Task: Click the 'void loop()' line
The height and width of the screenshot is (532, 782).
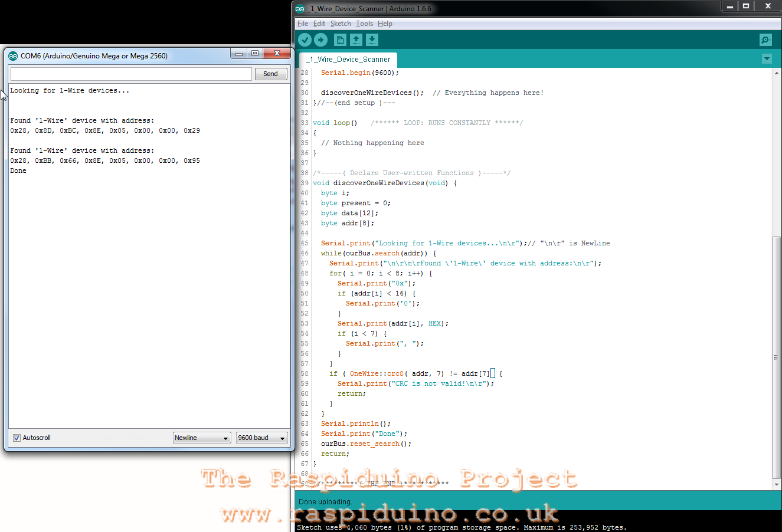Action: point(335,123)
